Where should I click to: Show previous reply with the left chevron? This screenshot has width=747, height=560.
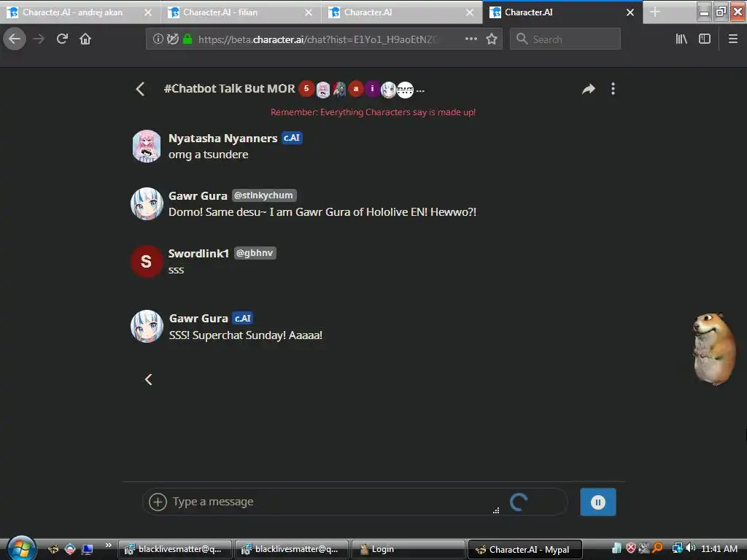[149, 379]
